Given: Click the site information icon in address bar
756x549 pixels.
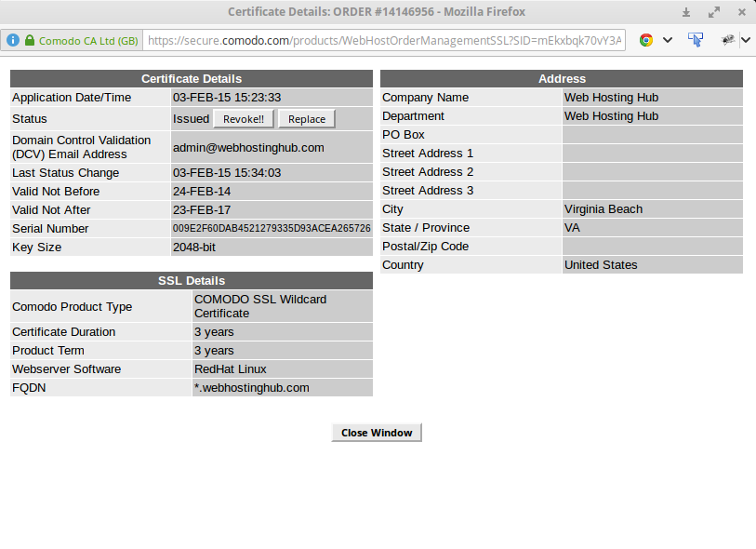Looking at the screenshot, I should pyautogui.click(x=13, y=41).
